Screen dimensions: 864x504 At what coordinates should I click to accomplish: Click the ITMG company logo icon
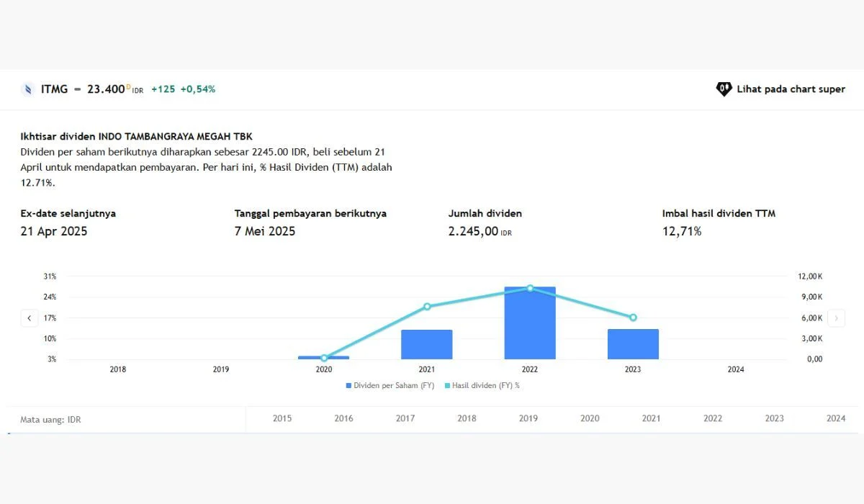click(28, 89)
